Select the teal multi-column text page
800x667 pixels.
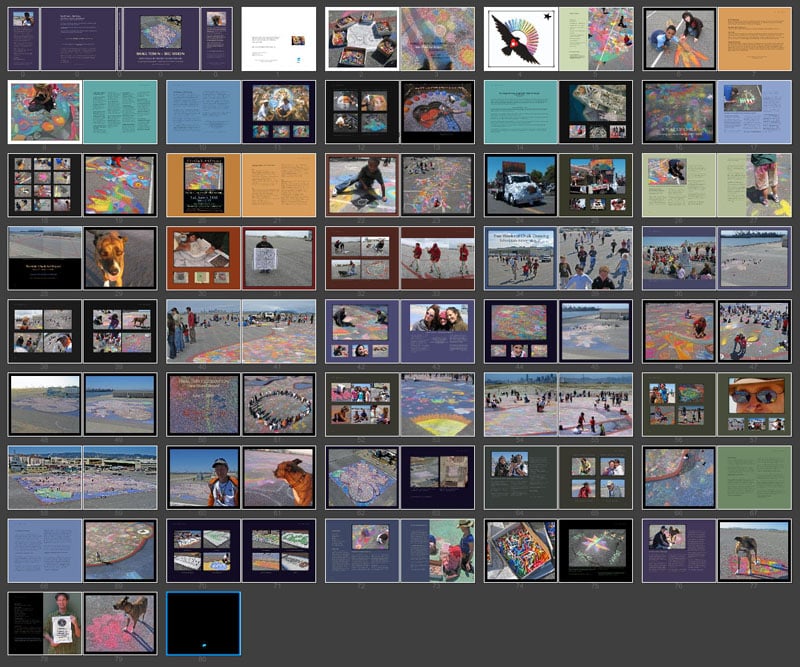click(x=120, y=112)
